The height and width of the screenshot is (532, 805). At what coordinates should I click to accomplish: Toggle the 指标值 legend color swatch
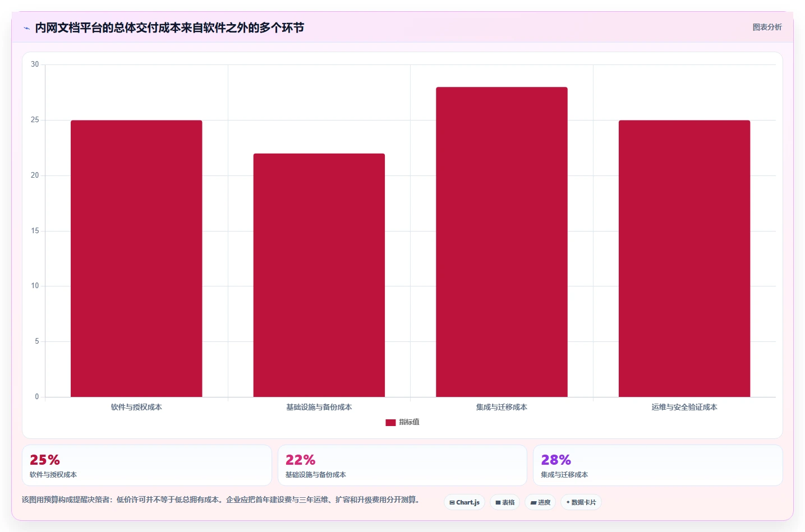point(390,422)
